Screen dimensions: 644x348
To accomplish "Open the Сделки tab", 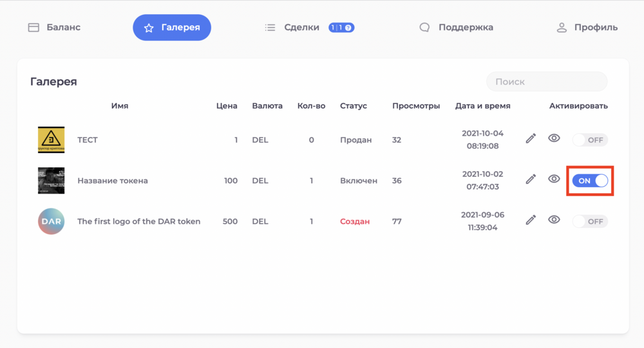I will tap(292, 28).
